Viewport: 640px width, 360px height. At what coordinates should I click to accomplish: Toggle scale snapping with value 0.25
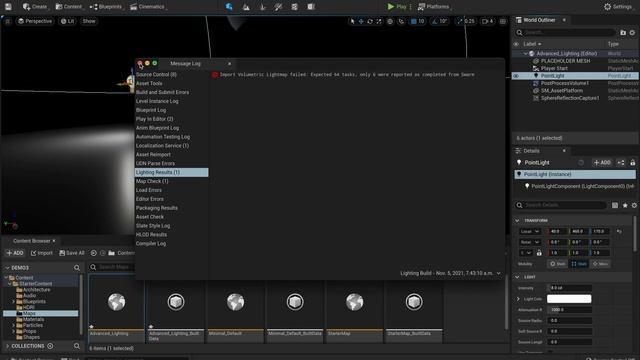(x=466, y=21)
